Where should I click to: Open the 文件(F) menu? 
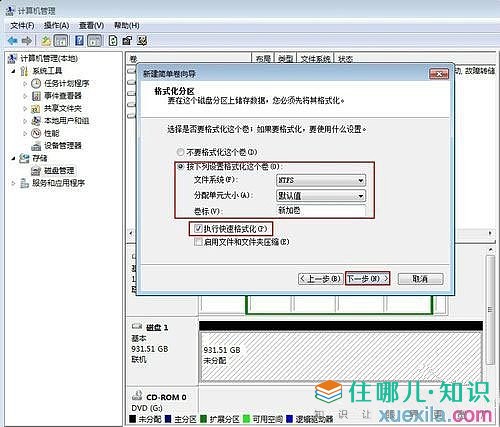[x=22, y=25]
